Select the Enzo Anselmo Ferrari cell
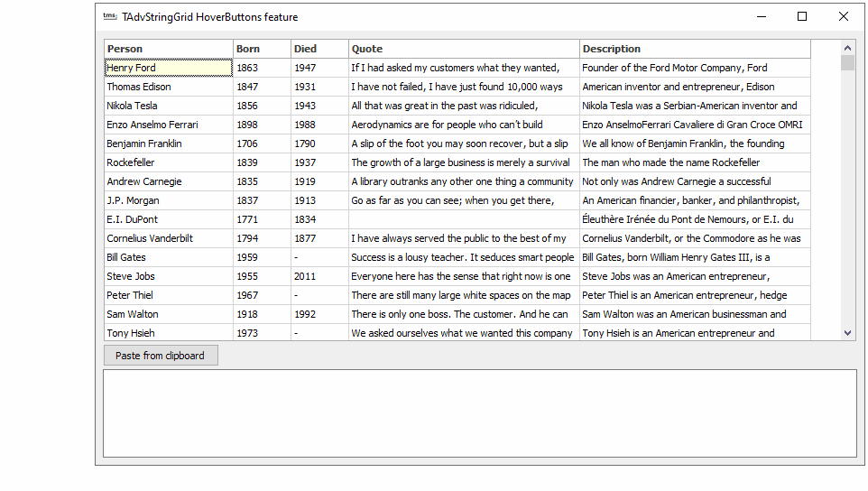 169,125
